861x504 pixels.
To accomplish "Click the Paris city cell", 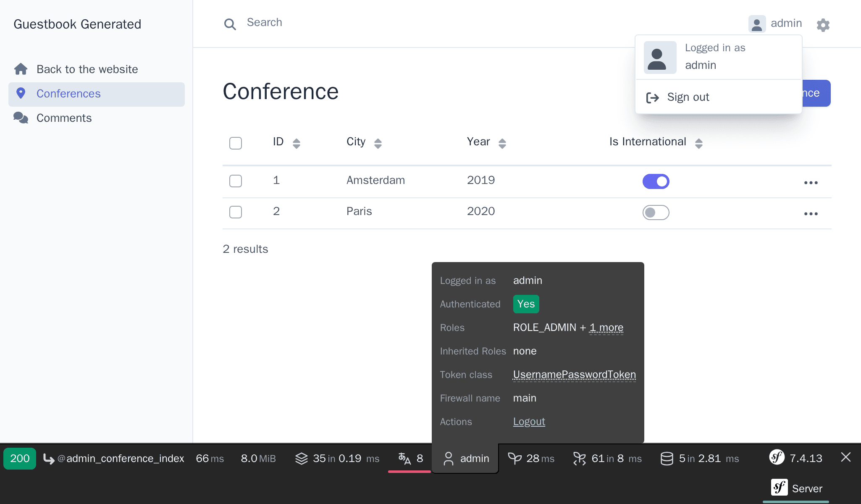I will pyautogui.click(x=359, y=211).
